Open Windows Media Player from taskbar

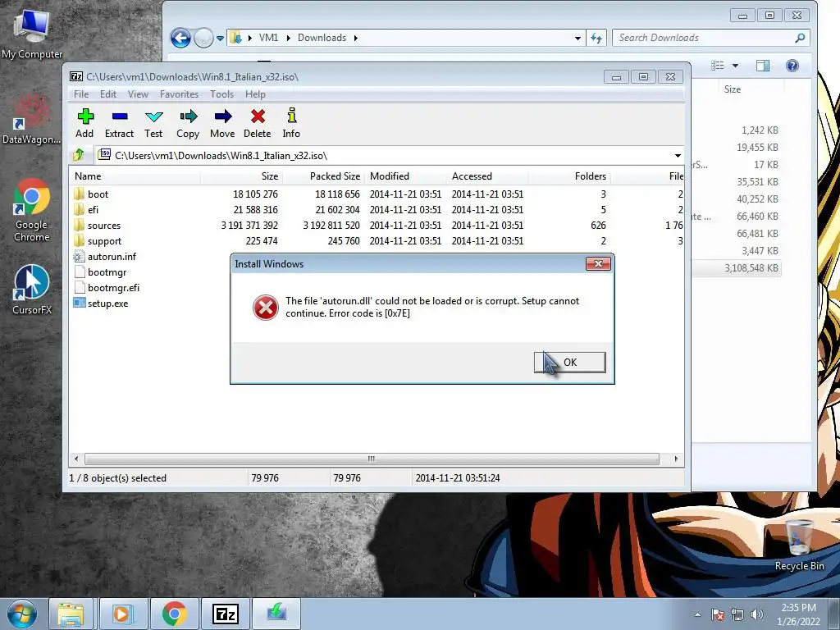(123, 614)
